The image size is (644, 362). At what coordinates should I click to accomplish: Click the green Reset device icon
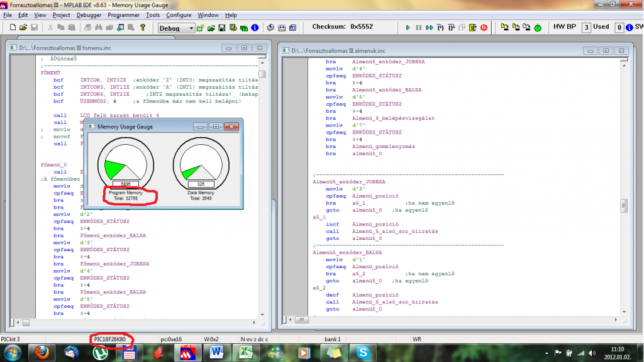point(538,28)
